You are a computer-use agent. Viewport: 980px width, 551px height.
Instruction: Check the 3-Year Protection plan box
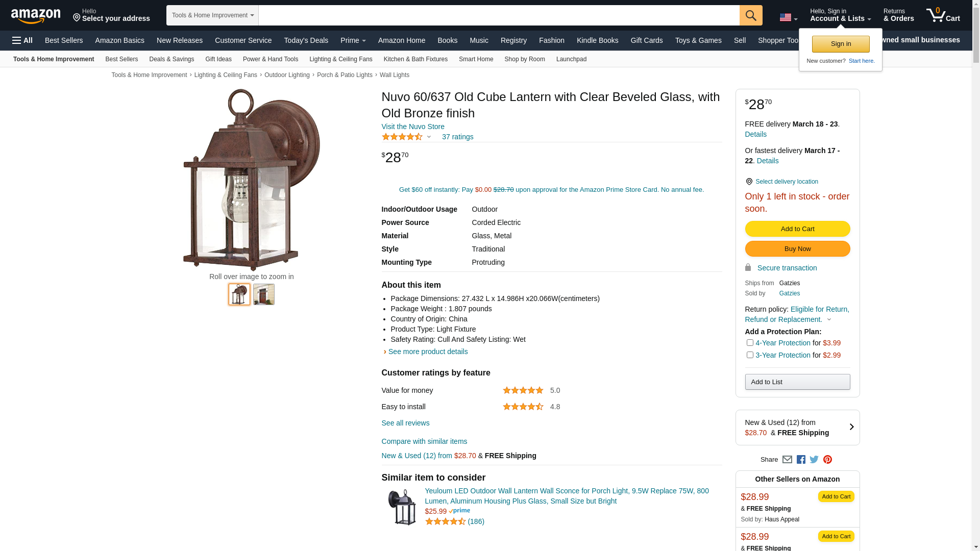[x=750, y=355]
